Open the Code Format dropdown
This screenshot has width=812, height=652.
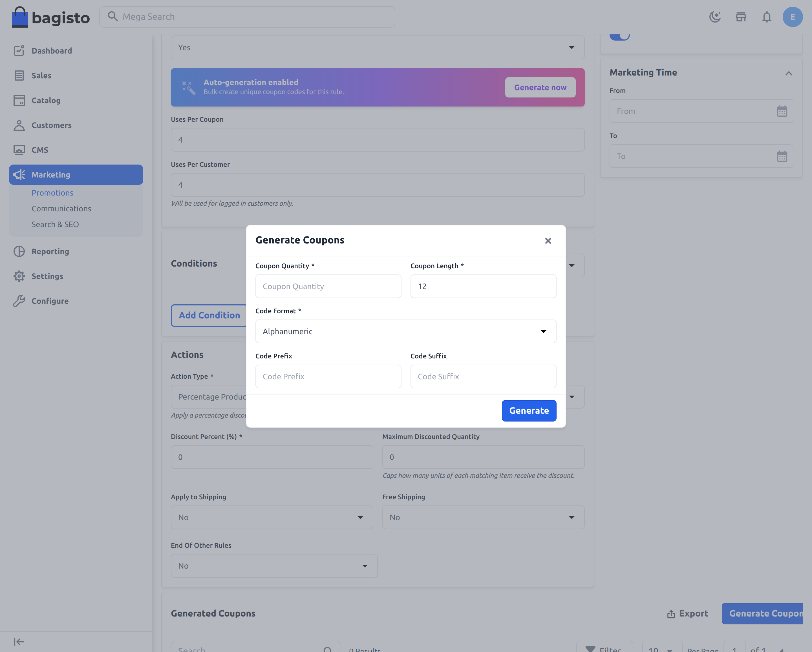tap(406, 331)
